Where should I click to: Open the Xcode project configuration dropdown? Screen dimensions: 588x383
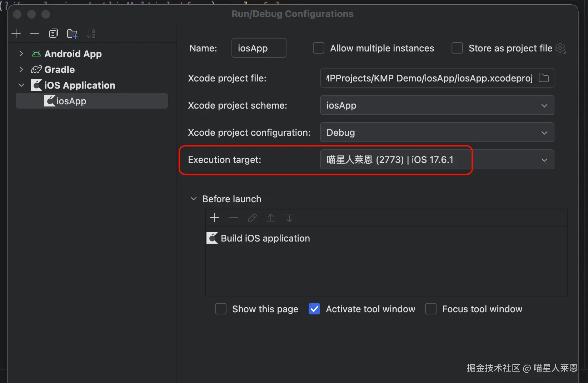(437, 133)
